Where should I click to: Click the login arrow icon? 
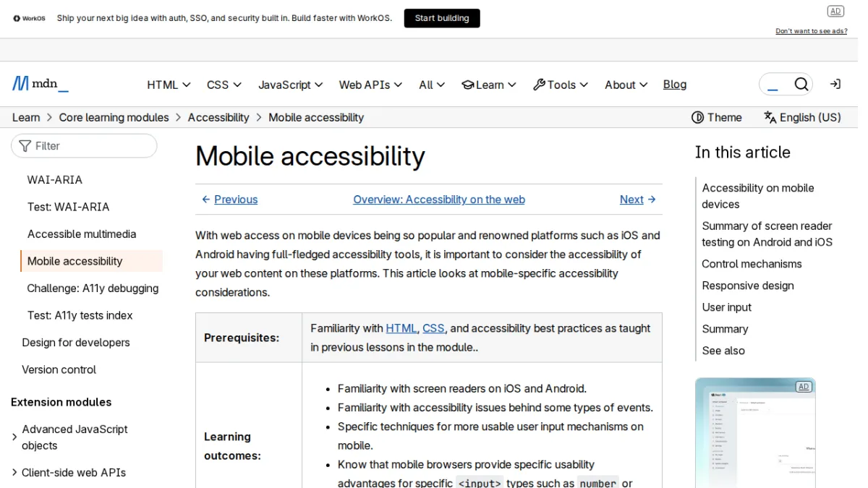(835, 85)
